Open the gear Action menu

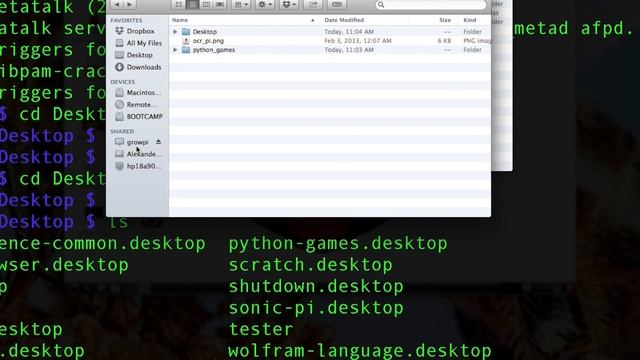tap(264, 4)
